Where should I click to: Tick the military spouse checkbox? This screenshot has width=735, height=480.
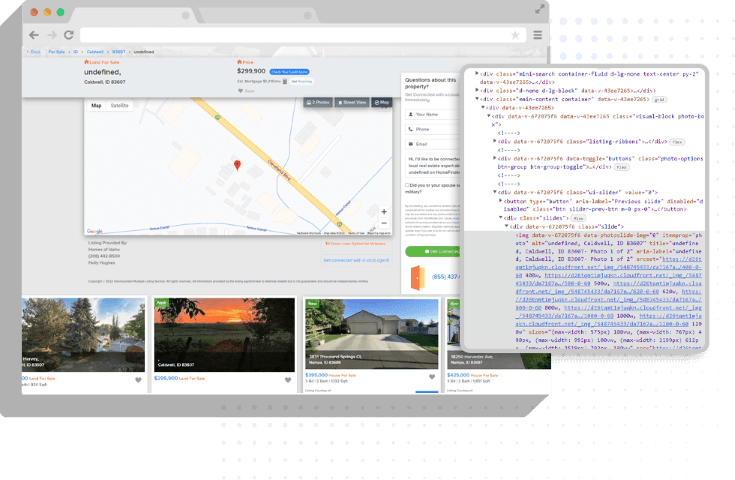click(x=407, y=185)
